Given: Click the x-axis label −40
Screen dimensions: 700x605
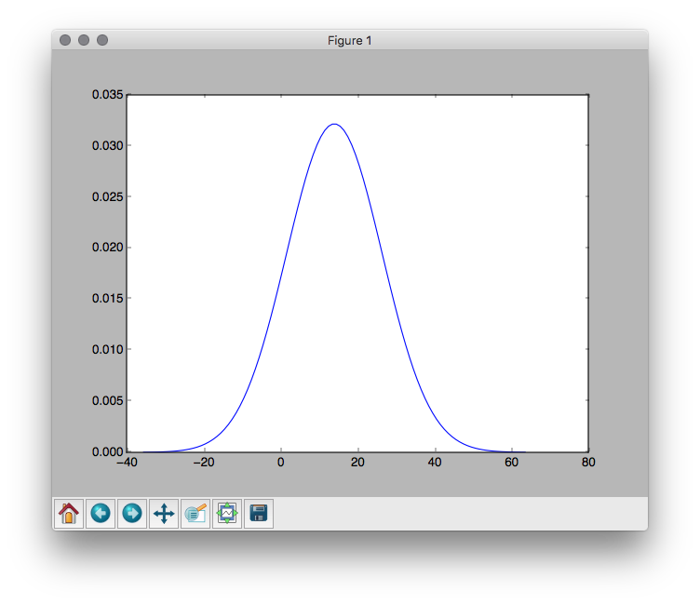Looking at the screenshot, I should pos(128,462).
